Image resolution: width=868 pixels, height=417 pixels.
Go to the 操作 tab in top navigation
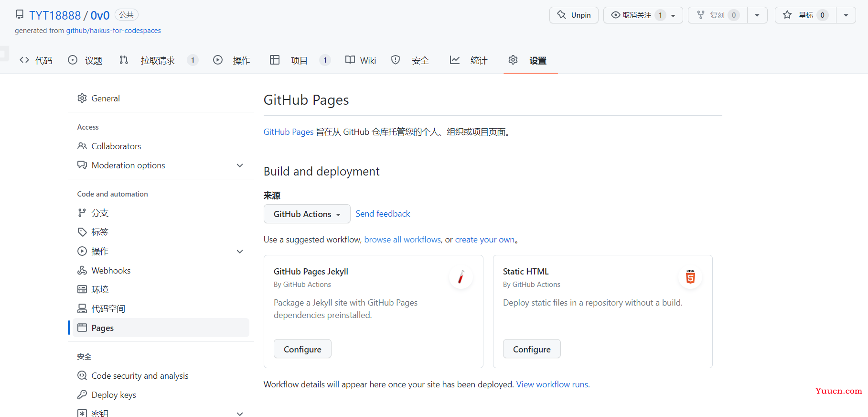pyautogui.click(x=232, y=60)
